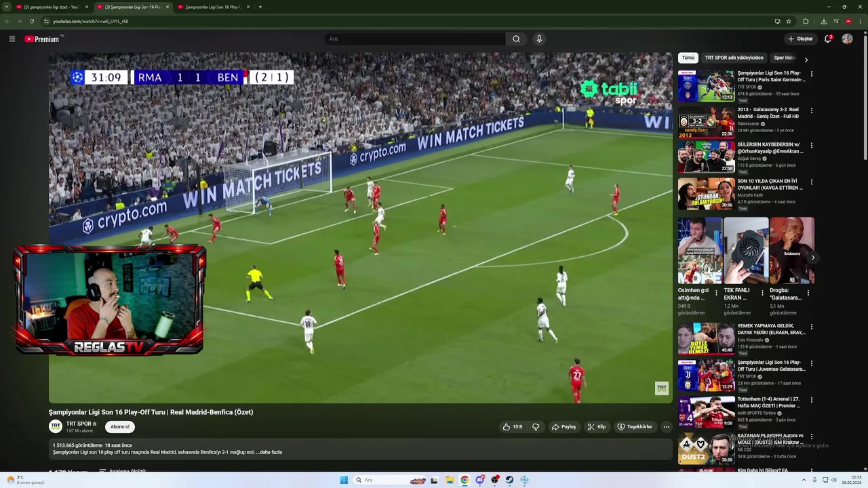Expand description with 'daha fazla'
Image resolution: width=868 pixels, height=488 pixels.
click(x=269, y=452)
